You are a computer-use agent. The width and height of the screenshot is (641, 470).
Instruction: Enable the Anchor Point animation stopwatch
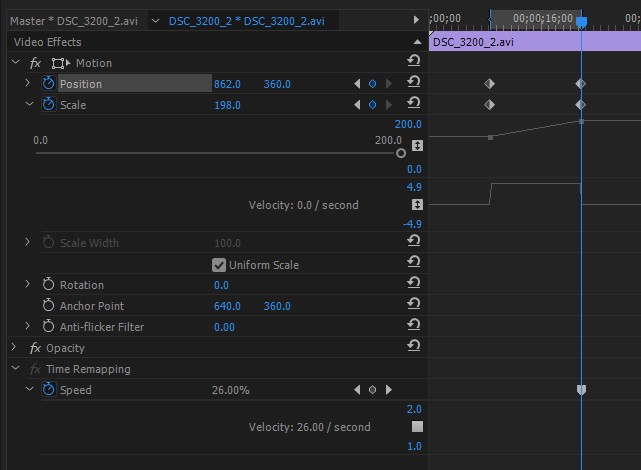pyautogui.click(x=48, y=305)
